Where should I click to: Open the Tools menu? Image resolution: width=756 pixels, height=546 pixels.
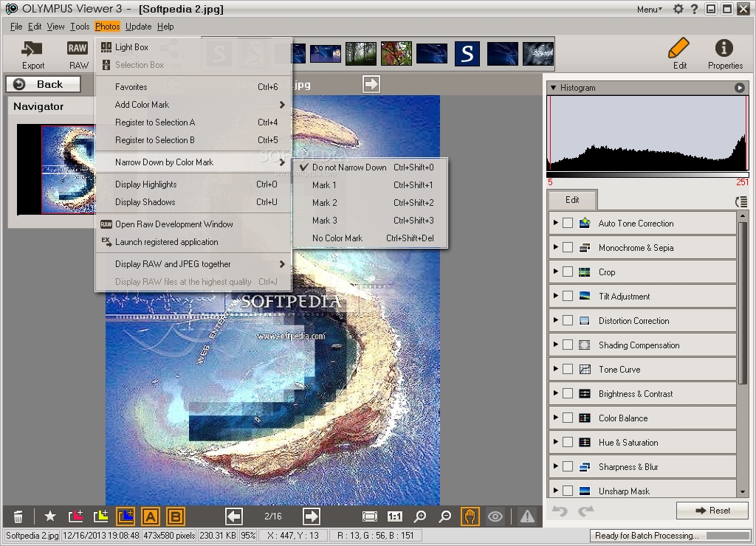[80, 27]
